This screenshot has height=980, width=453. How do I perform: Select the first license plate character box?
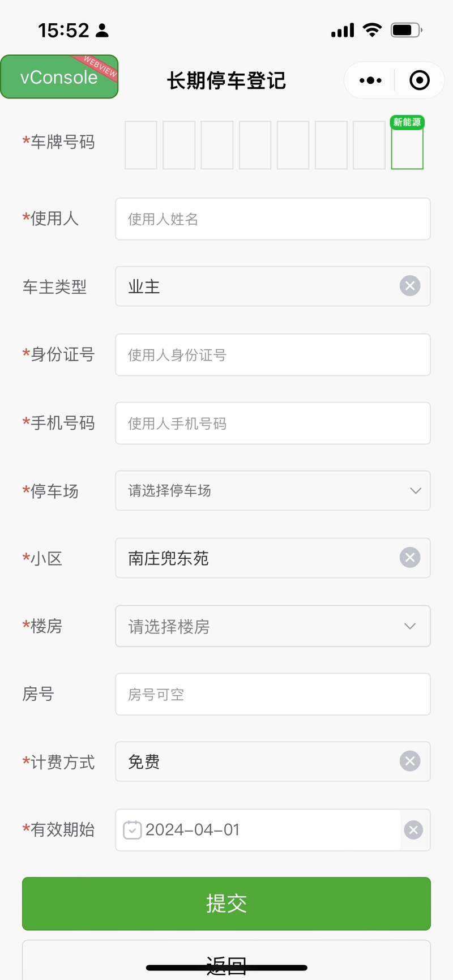click(x=140, y=145)
